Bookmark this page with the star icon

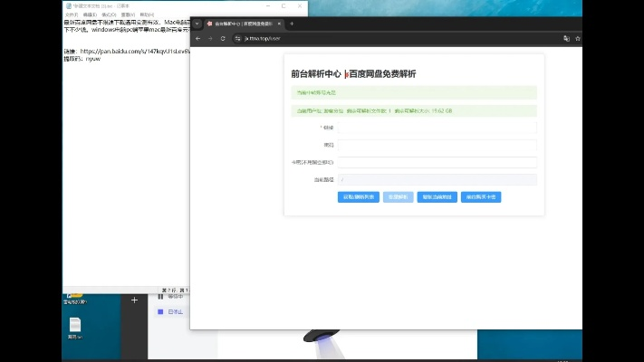pyautogui.click(x=578, y=39)
